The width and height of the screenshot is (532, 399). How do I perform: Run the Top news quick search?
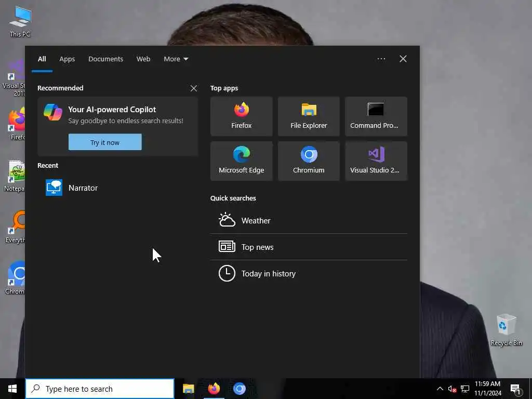[309, 247]
